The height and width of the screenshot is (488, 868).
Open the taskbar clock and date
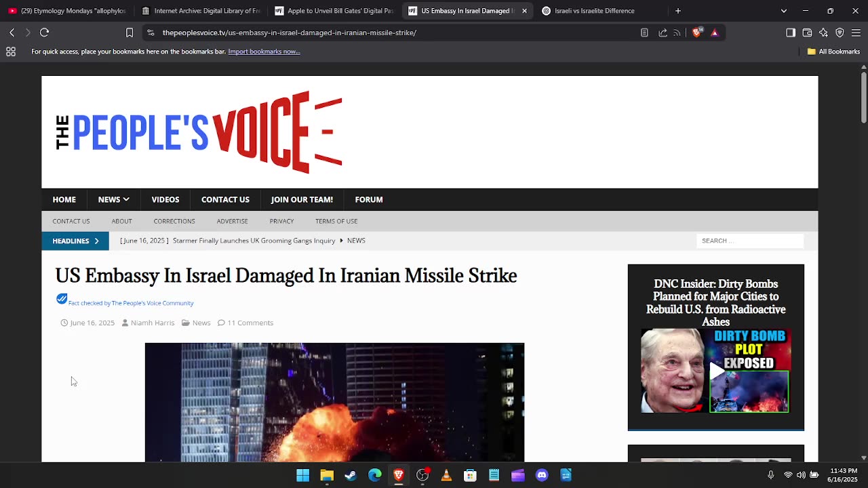(843, 475)
